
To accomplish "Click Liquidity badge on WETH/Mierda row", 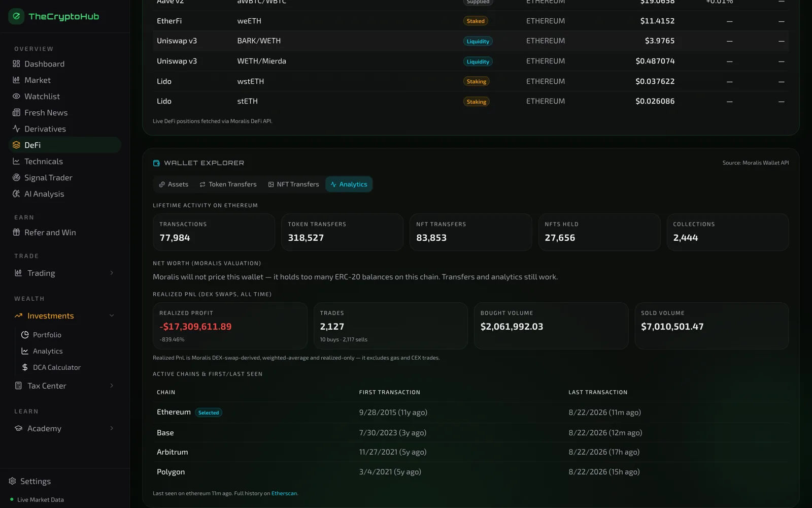I will coord(478,62).
